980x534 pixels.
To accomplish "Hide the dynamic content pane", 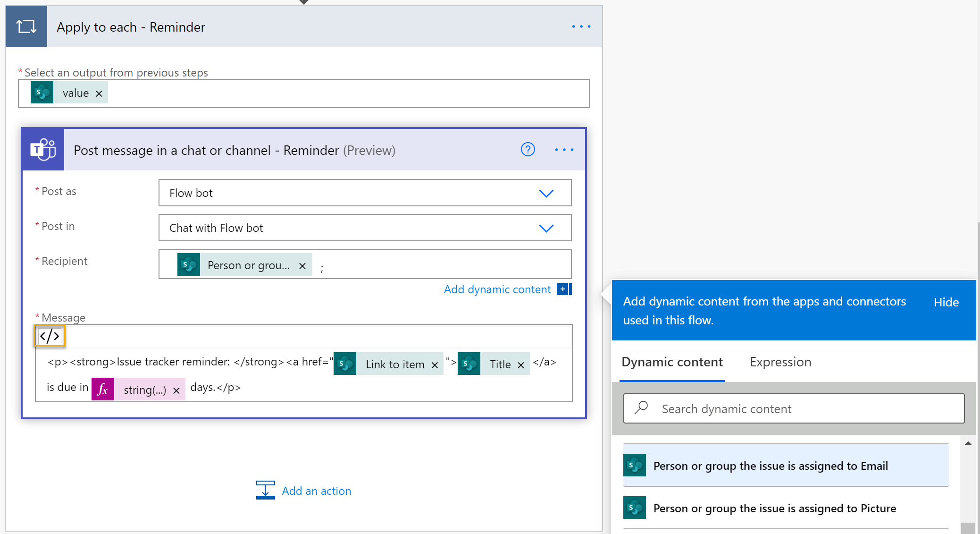I will click(x=946, y=302).
